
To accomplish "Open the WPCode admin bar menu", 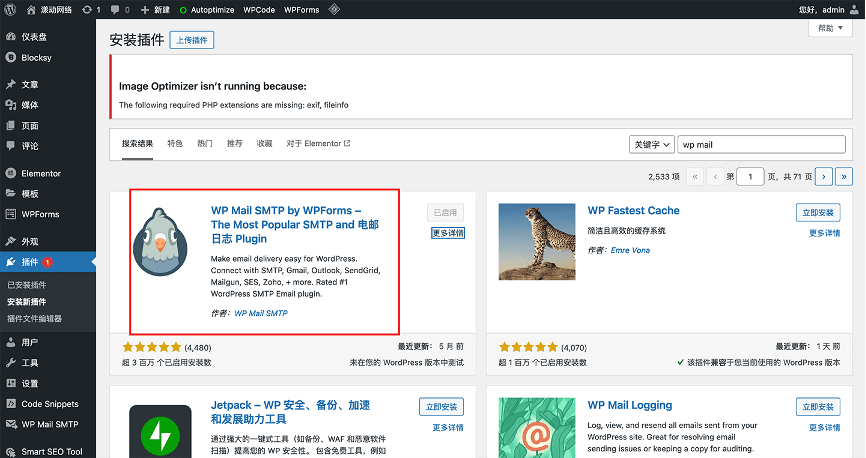I will coord(259,9).
